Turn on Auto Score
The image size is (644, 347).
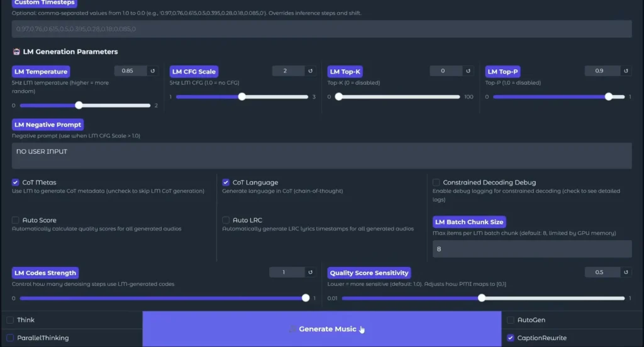click(x=16, y=220)
